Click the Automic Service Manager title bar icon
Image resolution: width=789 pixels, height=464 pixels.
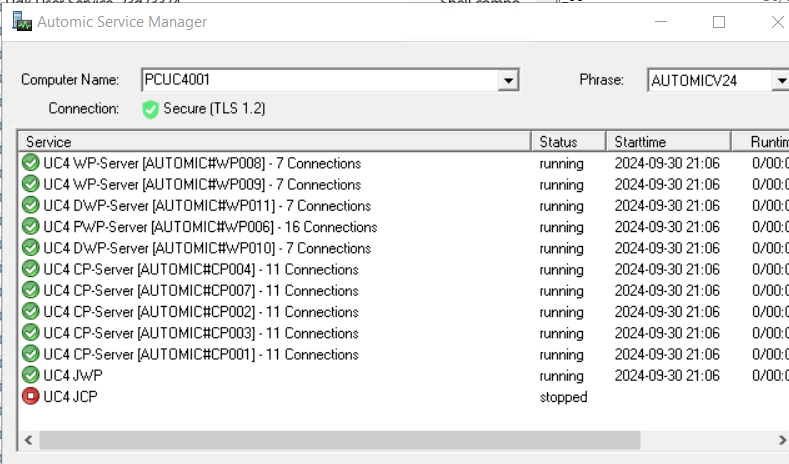[22, 22]
